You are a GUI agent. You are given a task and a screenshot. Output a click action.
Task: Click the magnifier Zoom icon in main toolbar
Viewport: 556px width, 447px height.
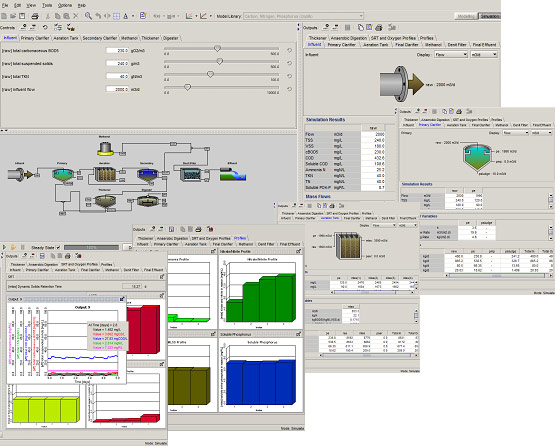tap(88, 16)
